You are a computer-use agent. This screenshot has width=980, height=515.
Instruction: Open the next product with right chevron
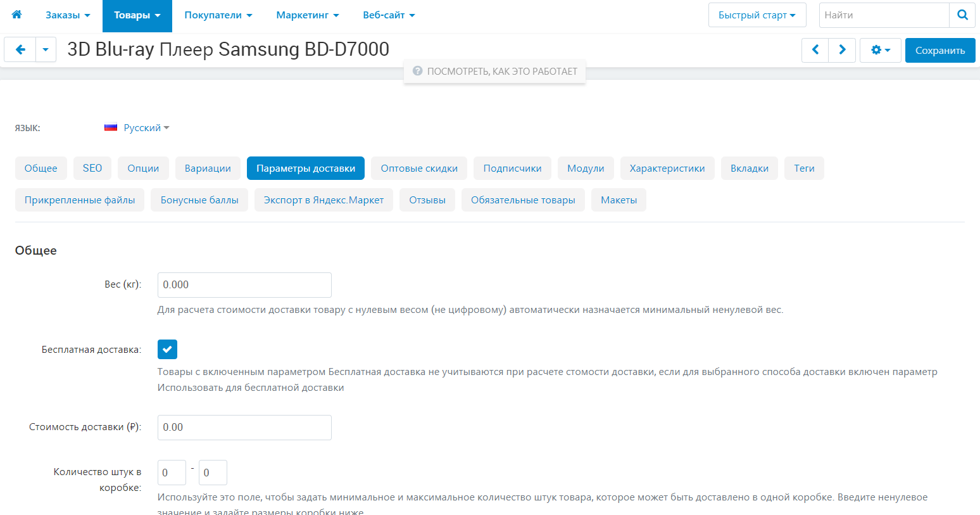point(842,50)
